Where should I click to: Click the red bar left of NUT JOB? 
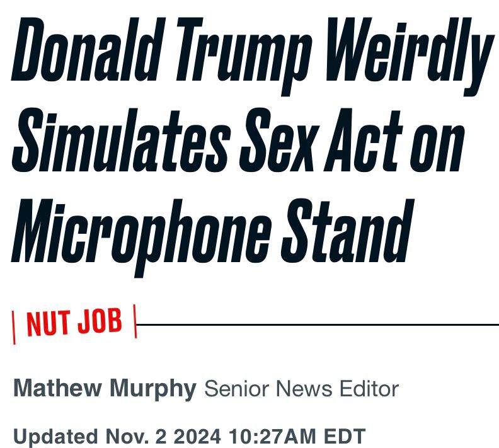click(13, 328)
